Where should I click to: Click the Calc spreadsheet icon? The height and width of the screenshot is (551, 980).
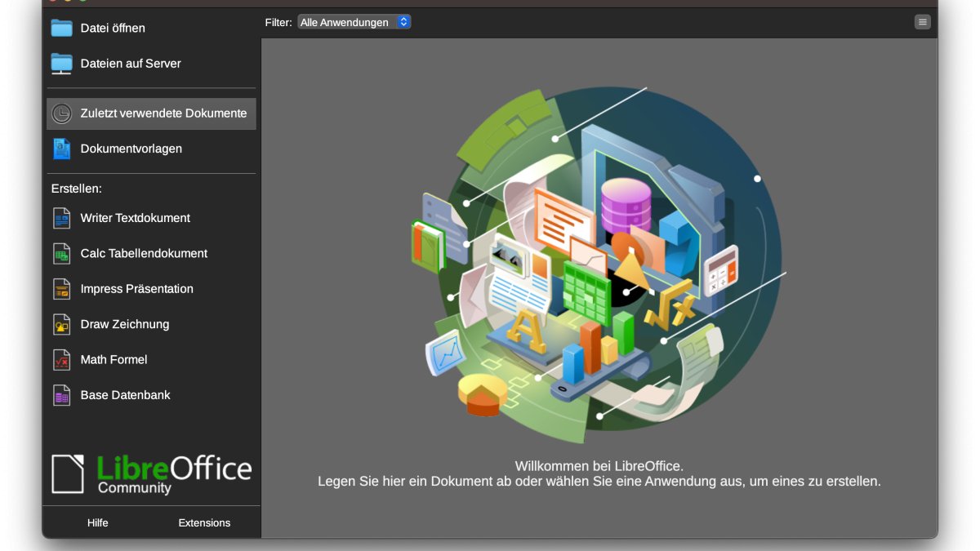coord(62,253)
